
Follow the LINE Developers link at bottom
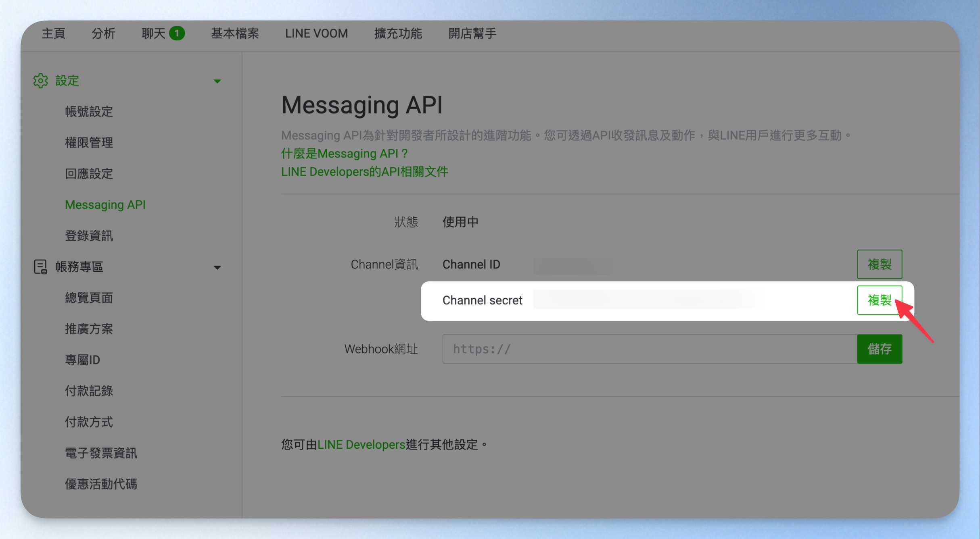[x=361, y=445]
